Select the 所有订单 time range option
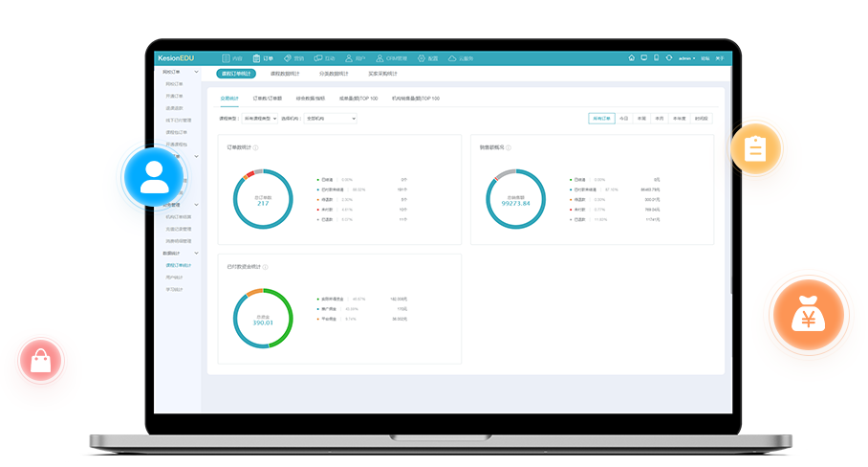The width and height of the screenshot is (868, 467). 601,119
